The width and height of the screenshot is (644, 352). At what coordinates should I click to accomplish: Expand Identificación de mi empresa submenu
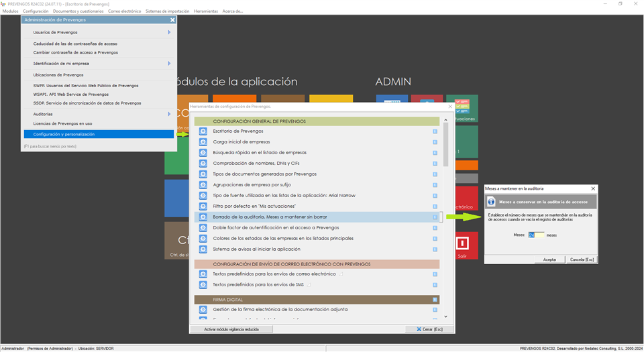click(x=169, y=63)
